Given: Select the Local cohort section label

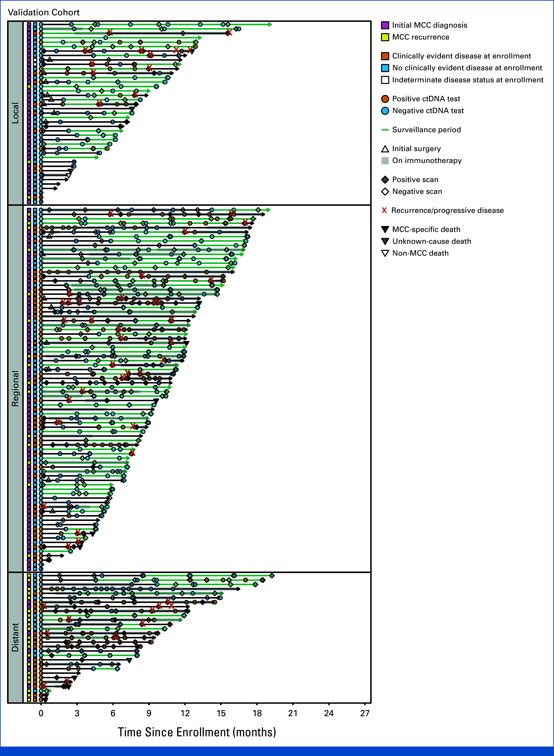Looking at the screenshot, I should click(x=15, y=113).
